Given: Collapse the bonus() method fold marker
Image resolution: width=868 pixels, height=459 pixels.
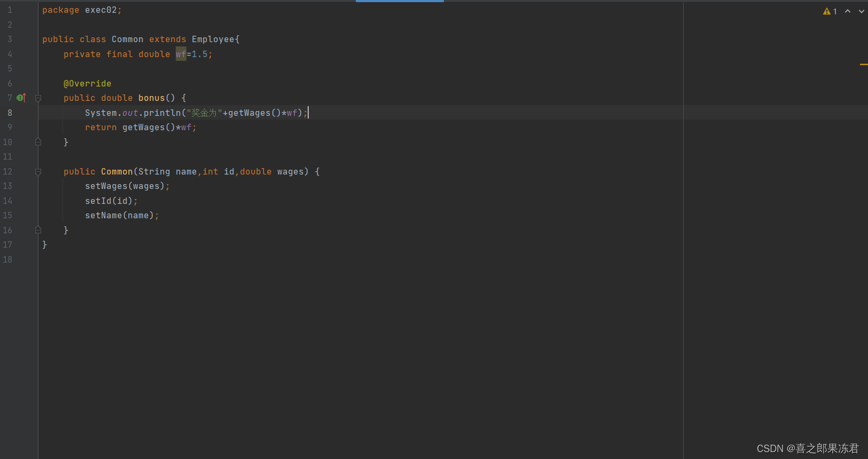Looking at the screenshot, I should [x=38, y=98].
